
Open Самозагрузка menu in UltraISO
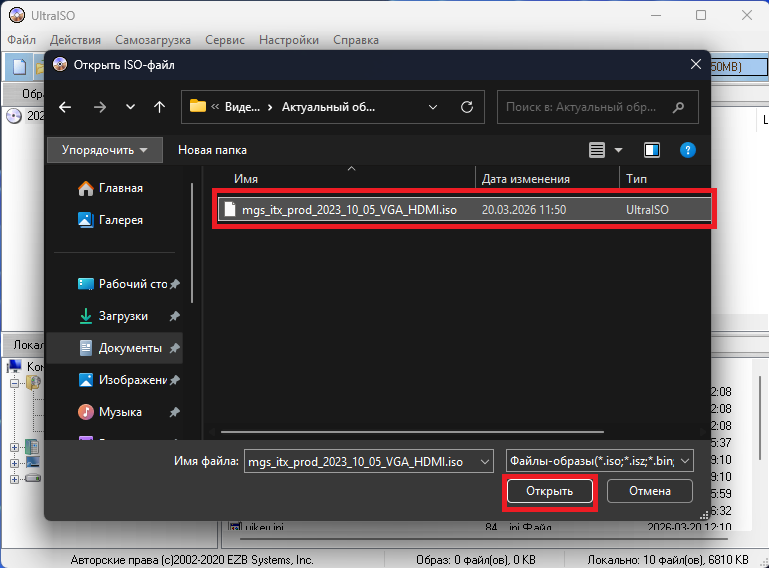153,40
